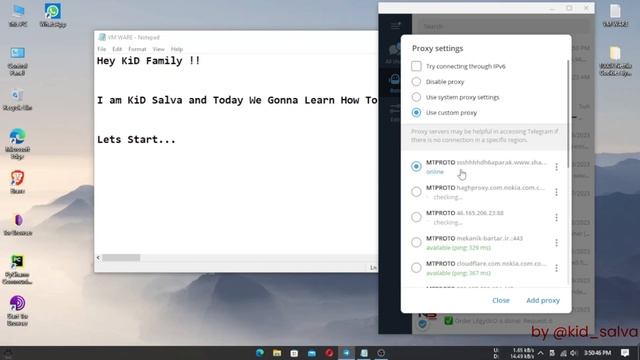Open options for the online MTPROTO proxy
Screen dimensions: 640x360
pos(556,167)
